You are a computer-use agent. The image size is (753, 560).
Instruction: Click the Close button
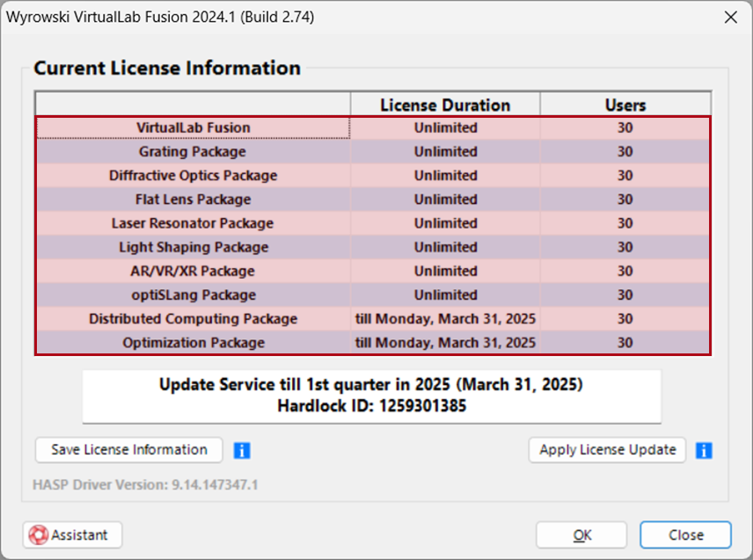tap(685, 535)
